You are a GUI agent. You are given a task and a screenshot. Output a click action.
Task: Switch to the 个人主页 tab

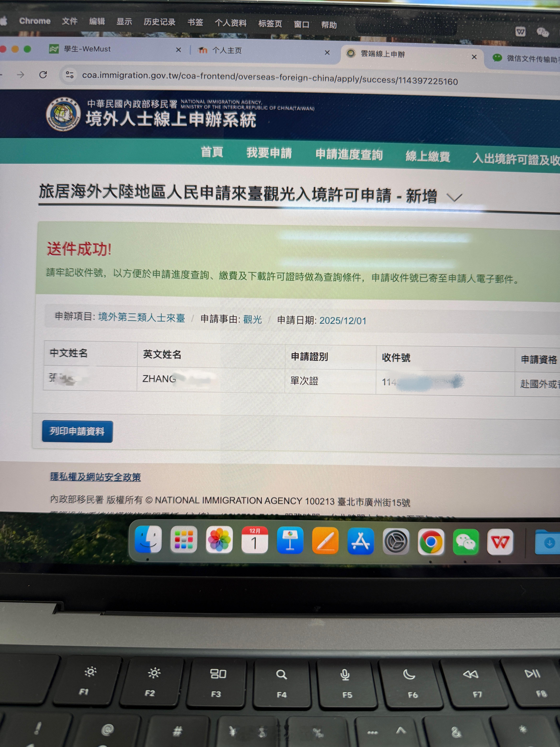point(227,51)
